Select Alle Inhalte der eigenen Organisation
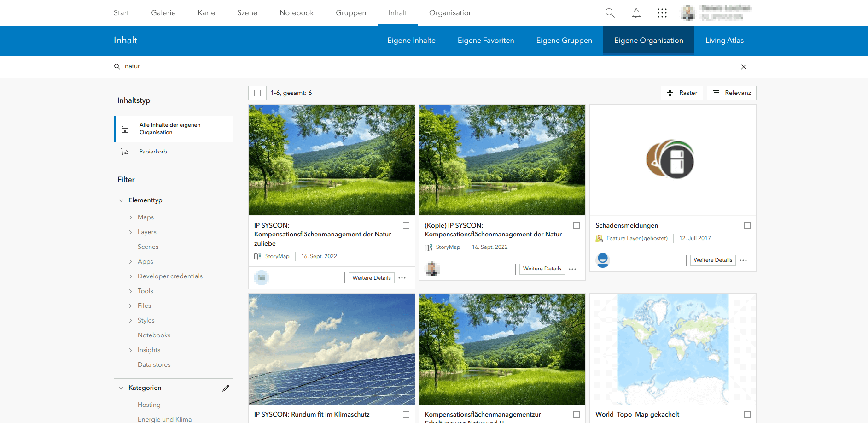 point(174,129)
